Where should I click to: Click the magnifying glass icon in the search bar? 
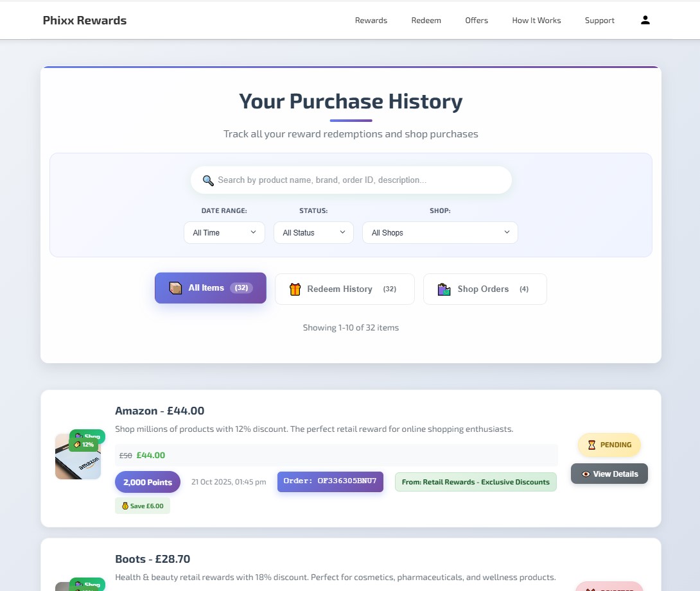coord(207,180)
